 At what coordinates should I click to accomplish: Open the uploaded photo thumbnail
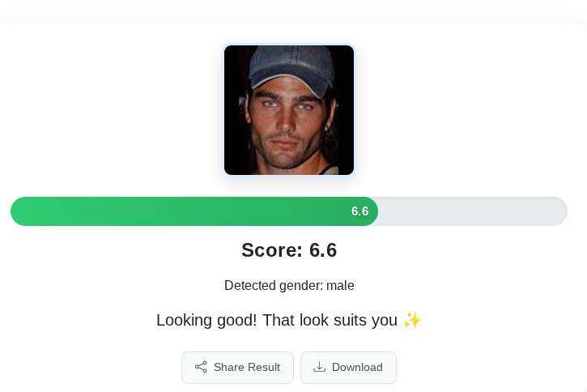coord(288,109)
